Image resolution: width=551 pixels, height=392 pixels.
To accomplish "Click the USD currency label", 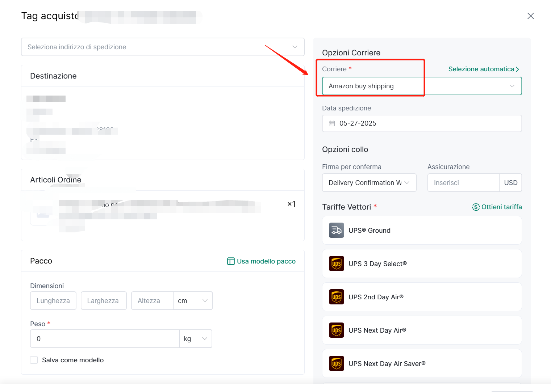I will tap(510, 183).
